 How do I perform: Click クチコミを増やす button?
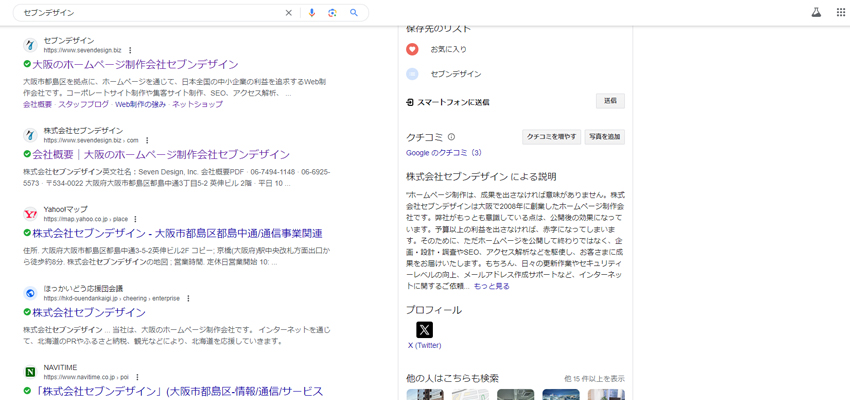tap(552, 137)
